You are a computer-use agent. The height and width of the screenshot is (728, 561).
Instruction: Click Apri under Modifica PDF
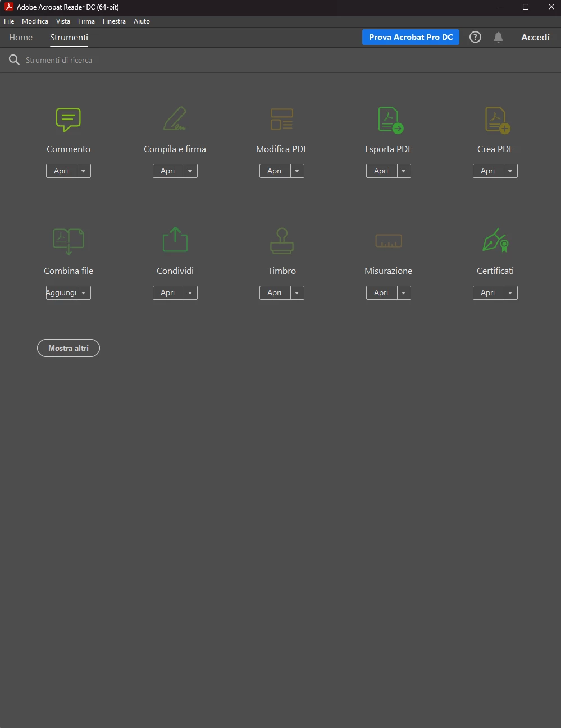[275, 171]
